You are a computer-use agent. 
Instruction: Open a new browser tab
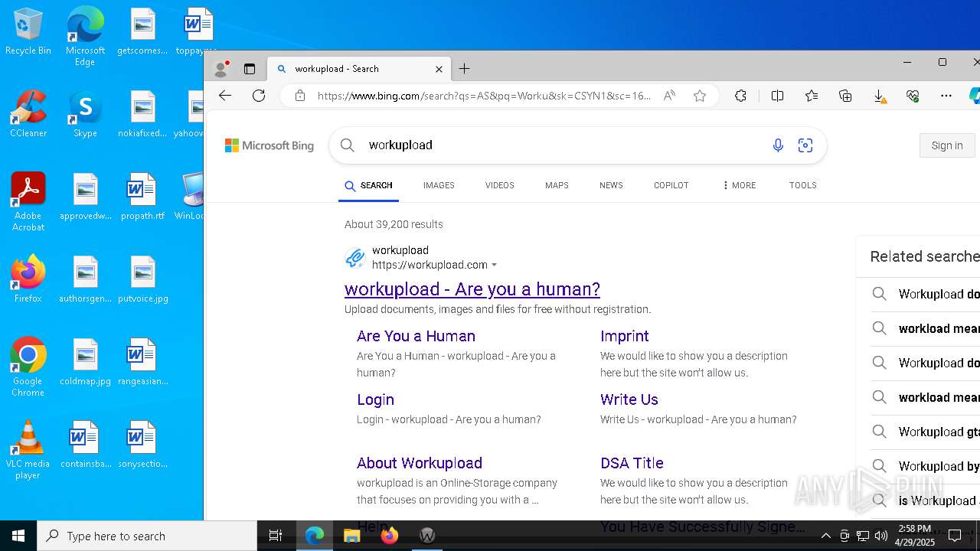[464, 69]
